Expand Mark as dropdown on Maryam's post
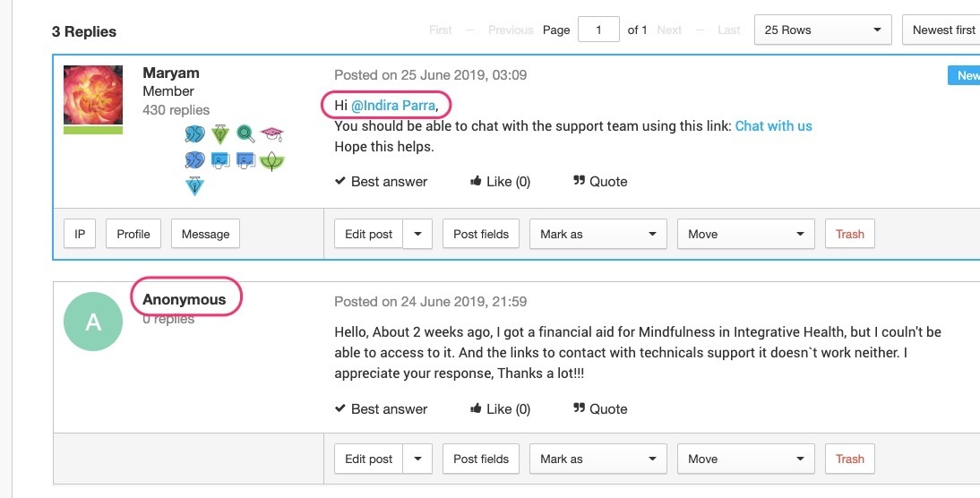 point(598,234)
